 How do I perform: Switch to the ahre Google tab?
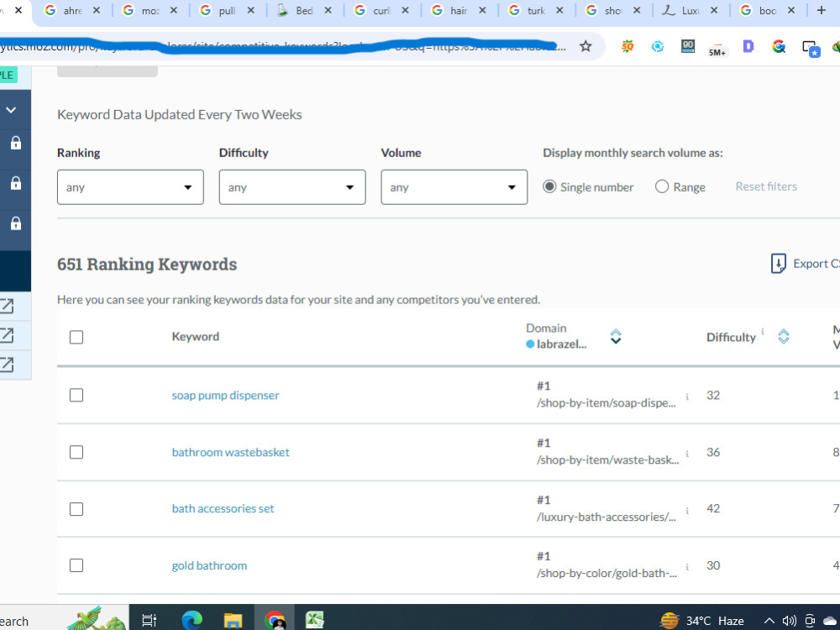click(72, 11)
